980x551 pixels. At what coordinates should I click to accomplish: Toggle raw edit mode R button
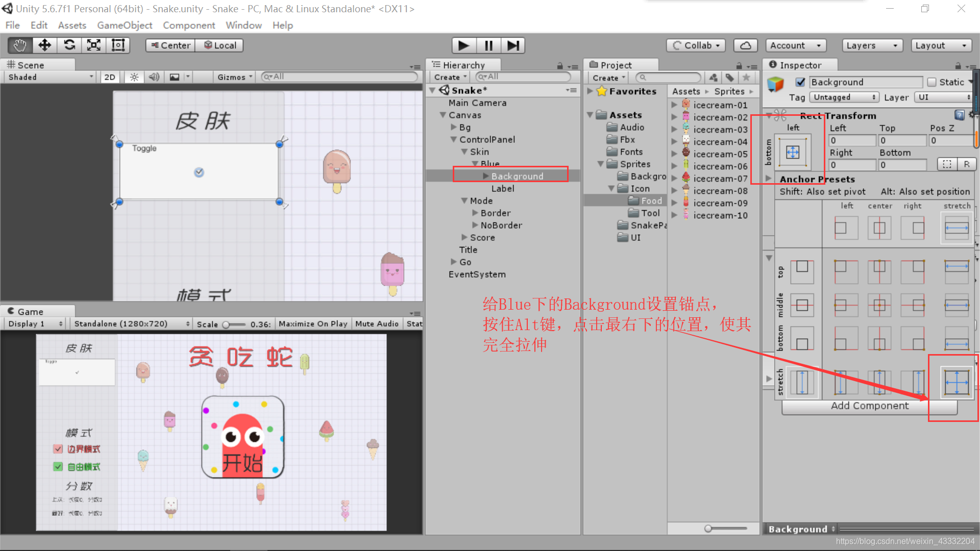click(x=967, y=164)
